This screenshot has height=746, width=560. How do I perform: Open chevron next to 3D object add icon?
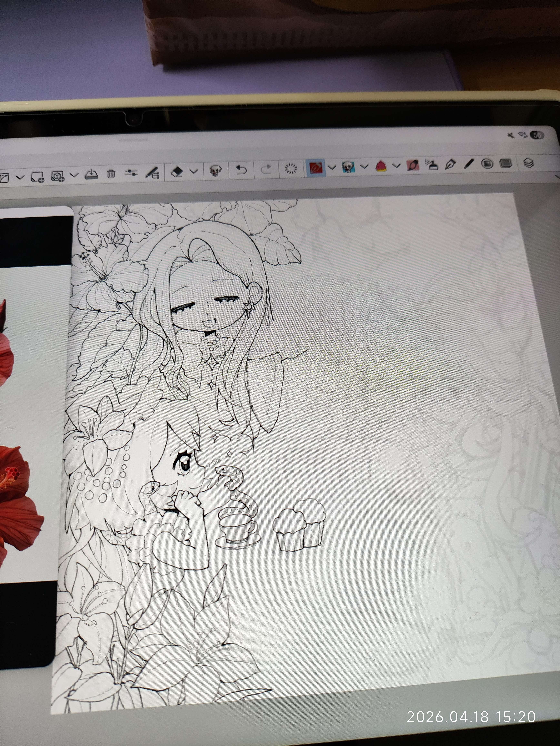(x=74, y=175)
